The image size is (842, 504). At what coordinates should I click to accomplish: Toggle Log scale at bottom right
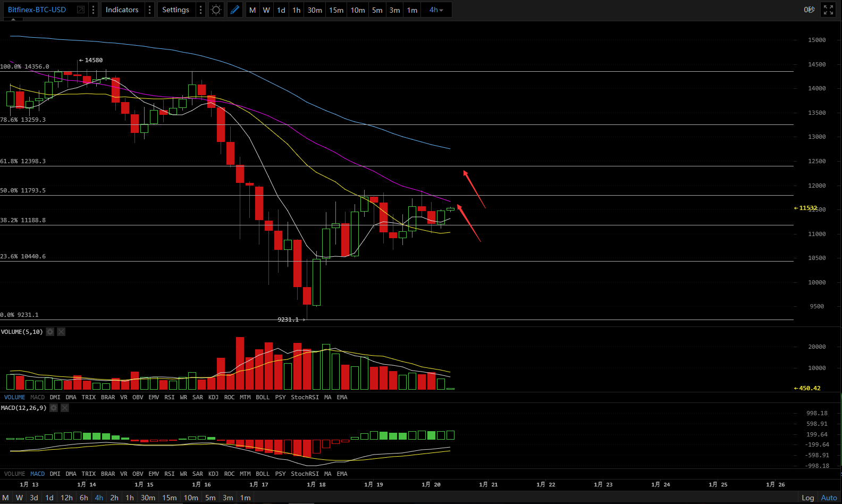click(x=807, y=498)
